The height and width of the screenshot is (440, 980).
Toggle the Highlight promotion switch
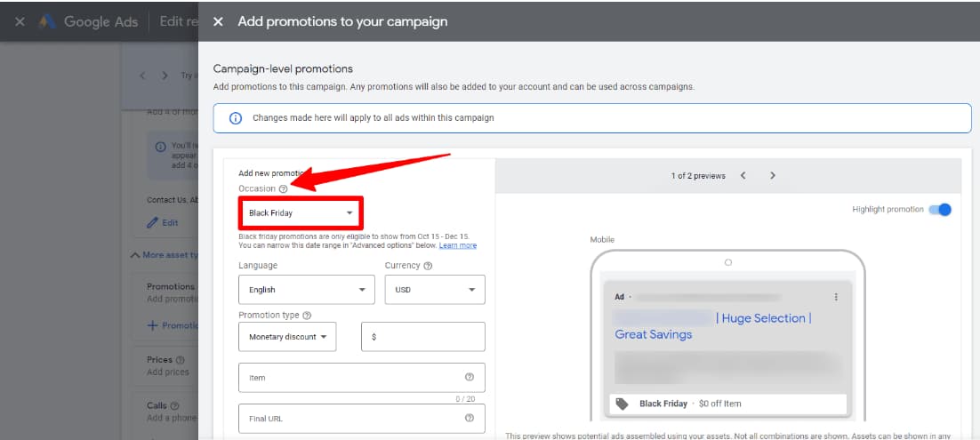938,210
